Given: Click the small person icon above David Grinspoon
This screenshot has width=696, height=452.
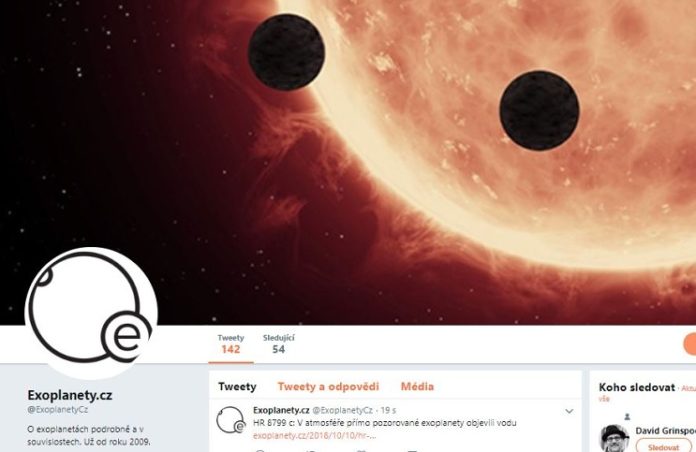Looking at the screenshot, I should point(627,417).
